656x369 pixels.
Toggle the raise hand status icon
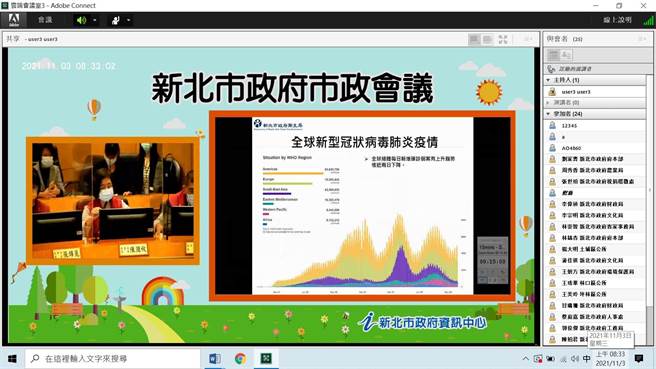(x=115, y=20)
